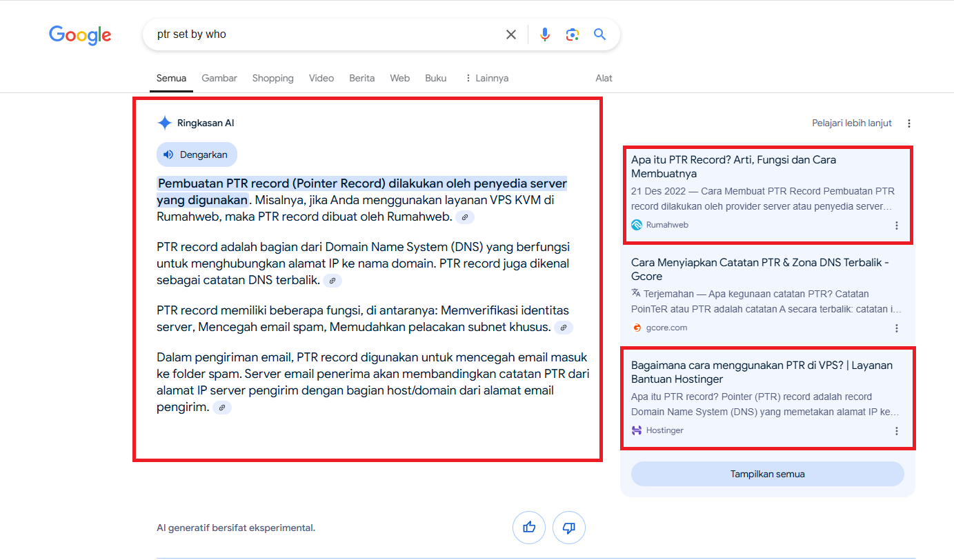The width and height of the screenshot is (954, 560).
Task: Click paragraph starting 'Dalam pengiriman email'
Action: [x=373, y=382]
